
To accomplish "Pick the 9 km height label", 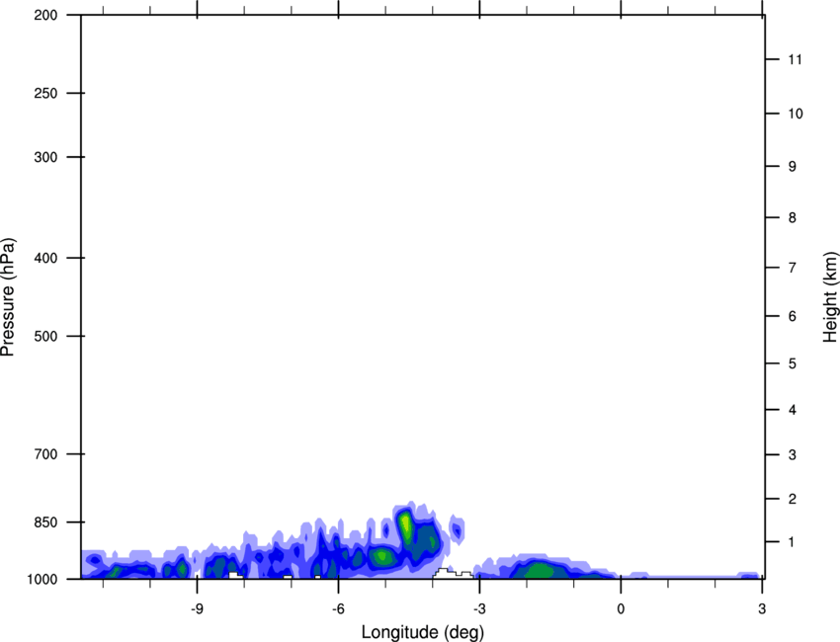I will pyautogui.click(x=793, y=167).
